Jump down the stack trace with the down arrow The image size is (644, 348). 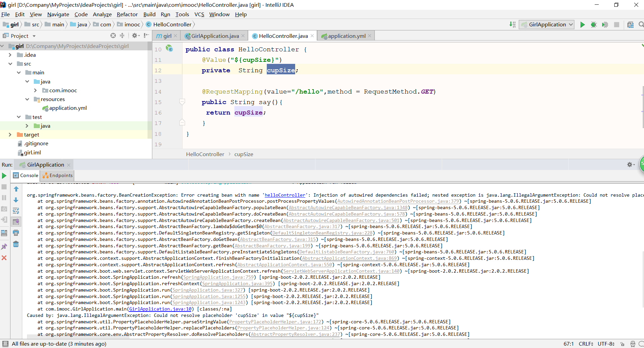pos(16,200)
